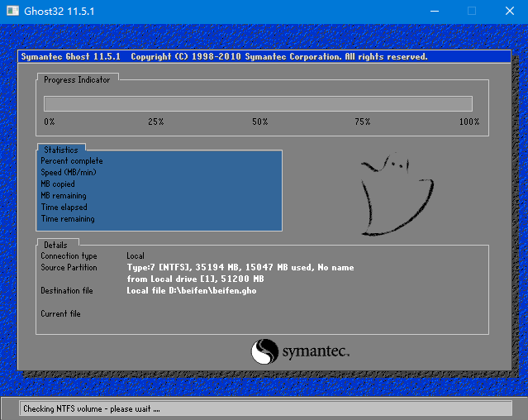Click the Symantec Ghost copyright header bar

point(264,56)
